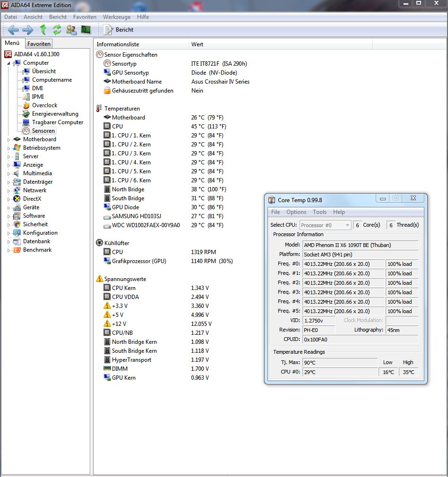This screenshot has width=448, height=477.
Task: Expand the Anzeige tree node
Action: point(9,165)
